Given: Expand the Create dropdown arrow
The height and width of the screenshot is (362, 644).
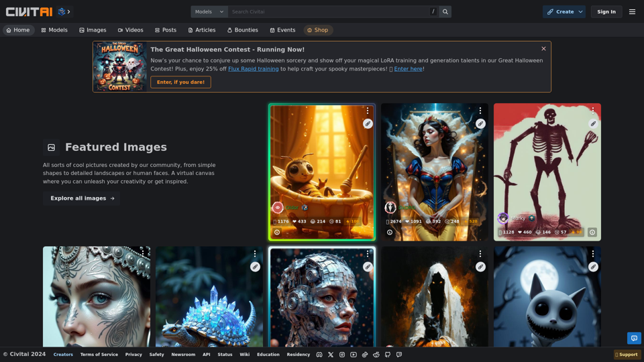Looking at the screenshot, I should pos(581,12).
